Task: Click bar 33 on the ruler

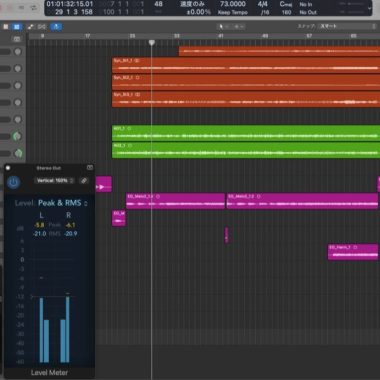Action: click(177, 36)
